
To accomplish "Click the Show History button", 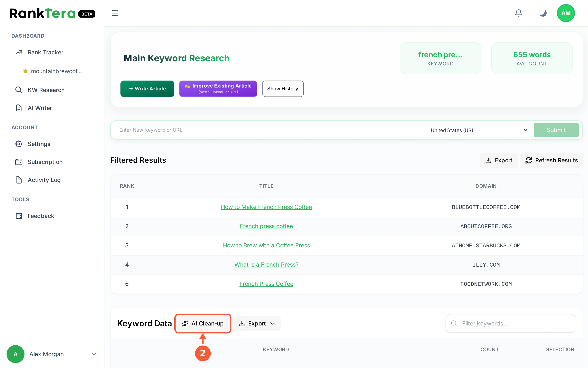I will [283, 89].
